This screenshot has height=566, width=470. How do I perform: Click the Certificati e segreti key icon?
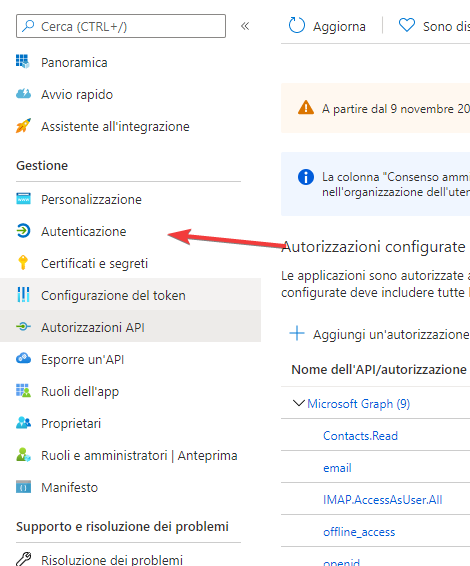[x=23, y=263]
